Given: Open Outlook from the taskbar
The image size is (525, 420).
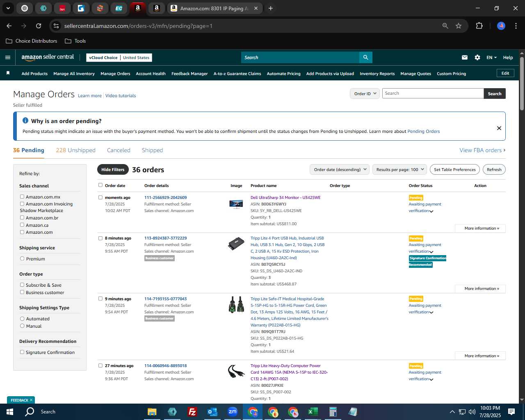Looking at the screenshot, I should 212,412.
